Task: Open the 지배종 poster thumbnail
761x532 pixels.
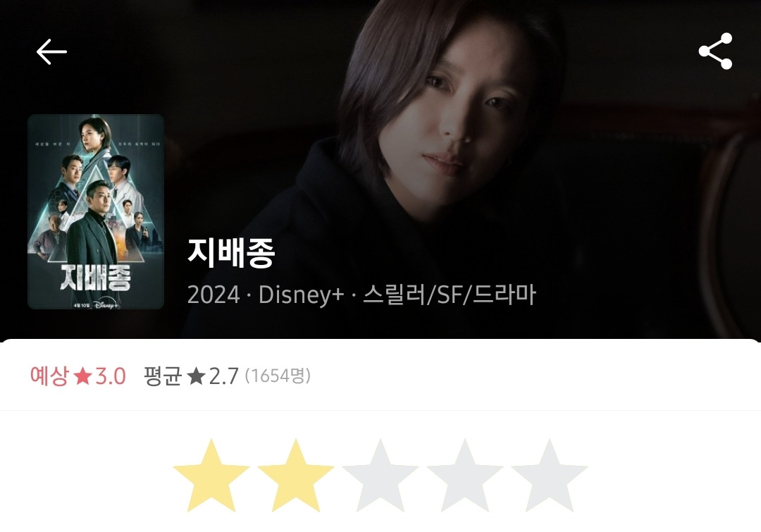Action: (96, 211)
